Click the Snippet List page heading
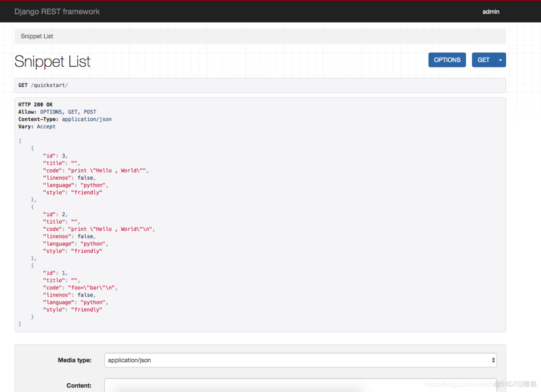 [x=52, y=61]
